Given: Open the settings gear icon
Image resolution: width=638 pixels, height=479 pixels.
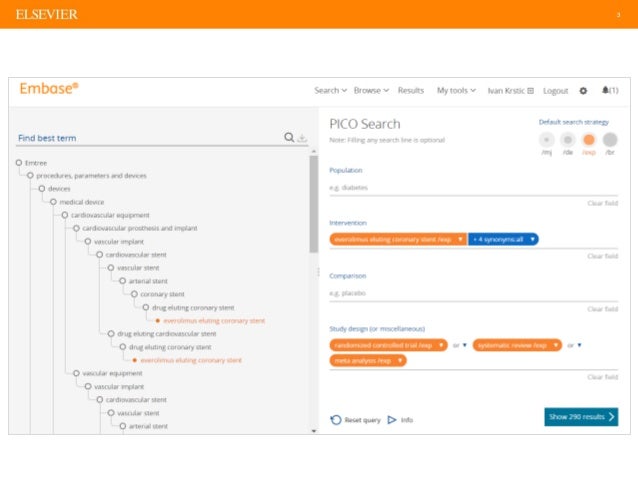Looking at the screenshot, I should click(583, 90).
